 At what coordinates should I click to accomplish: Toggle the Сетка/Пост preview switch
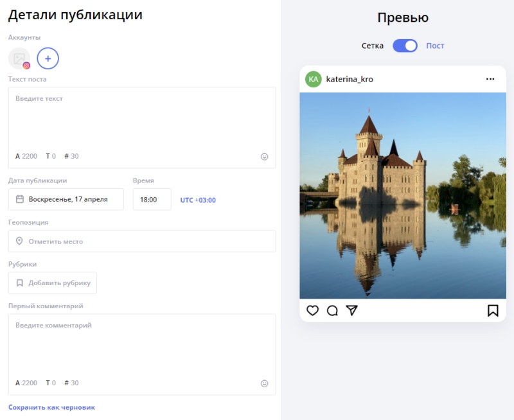[x=405, y=46]
